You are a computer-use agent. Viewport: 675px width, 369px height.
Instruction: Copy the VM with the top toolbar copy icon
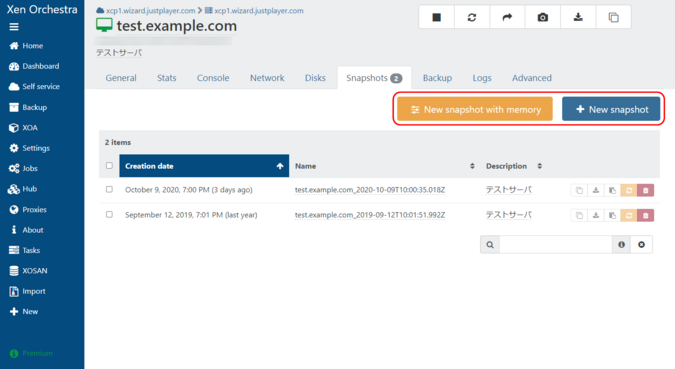[x=613, y=17]
